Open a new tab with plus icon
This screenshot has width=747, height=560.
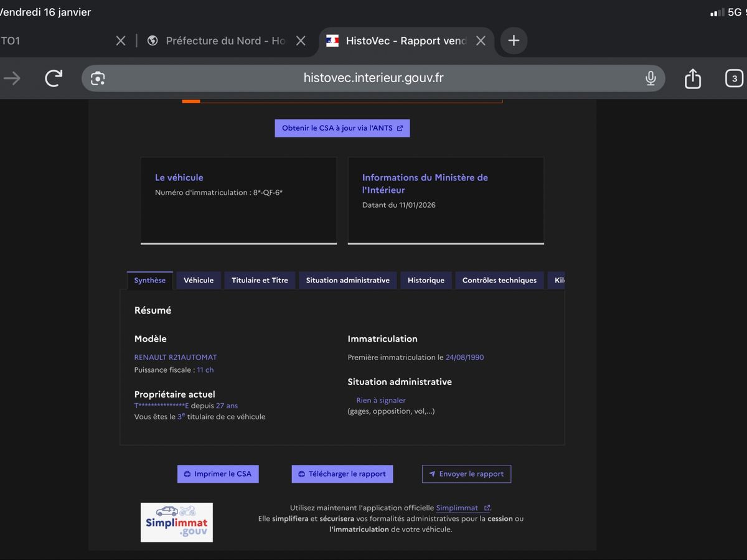[514, 40]
